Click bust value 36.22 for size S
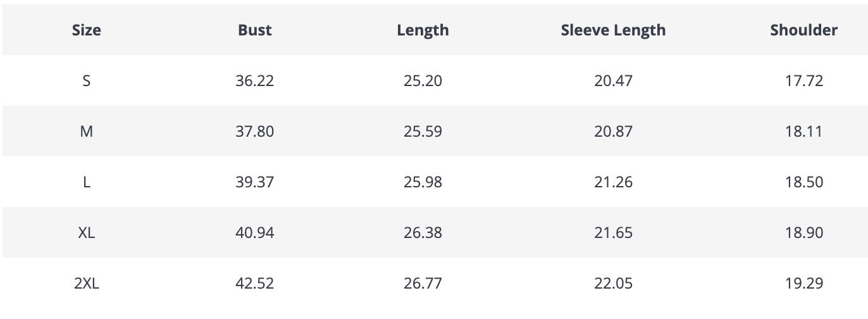868x319 pixels. click(255, 81)
